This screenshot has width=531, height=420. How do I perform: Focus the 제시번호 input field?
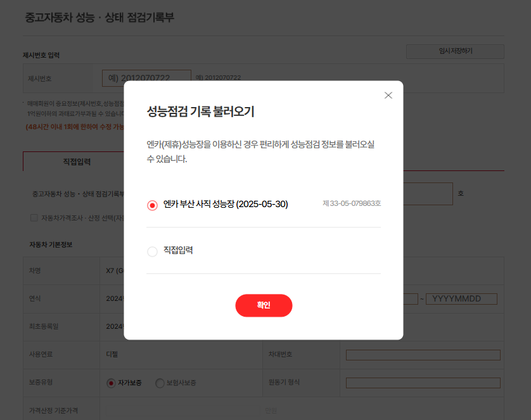[x=146, y=78]
